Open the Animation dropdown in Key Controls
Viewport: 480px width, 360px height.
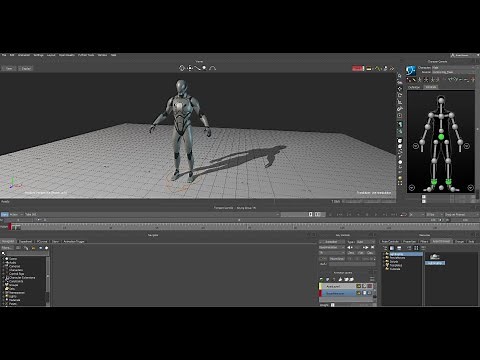pos(332,242)
